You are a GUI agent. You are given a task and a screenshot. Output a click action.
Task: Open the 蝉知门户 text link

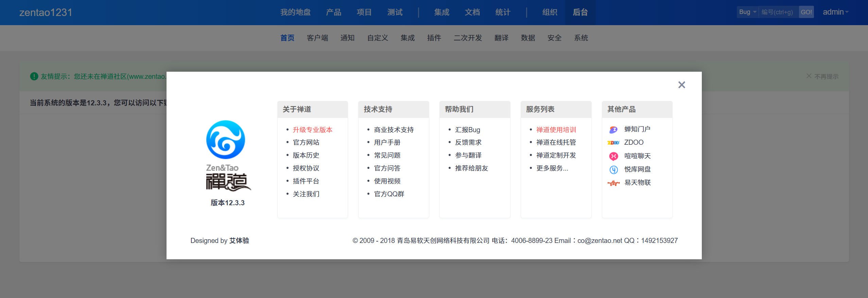click(637, 129)
